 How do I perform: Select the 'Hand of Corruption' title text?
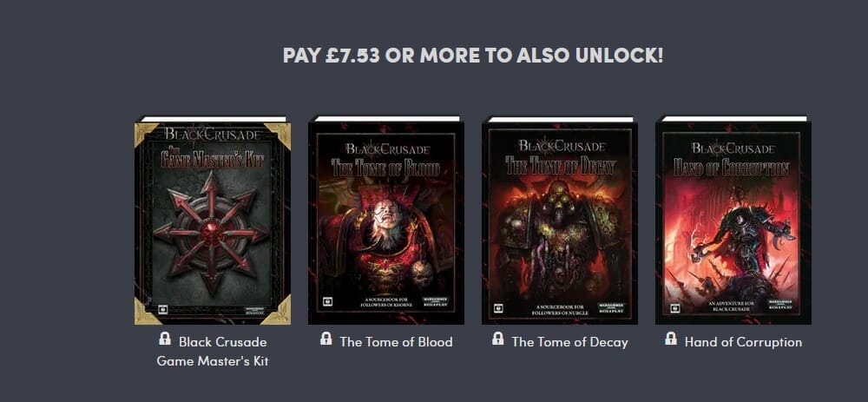coord(743,342)
